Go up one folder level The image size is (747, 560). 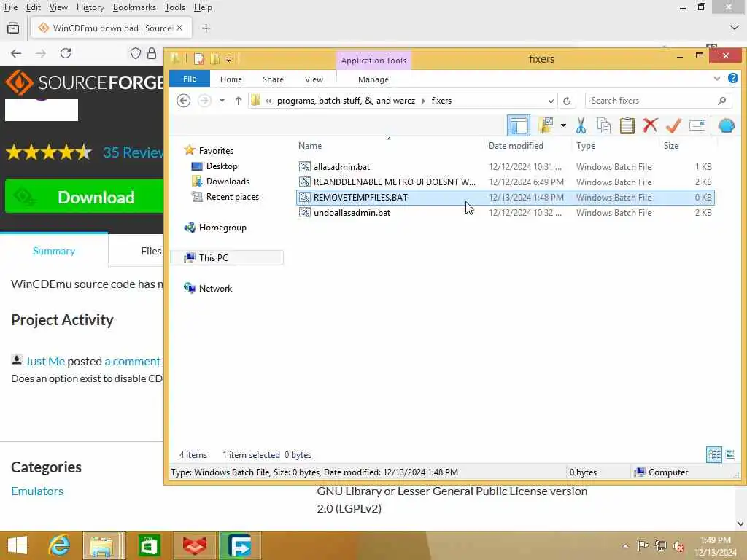pos(239,101)
